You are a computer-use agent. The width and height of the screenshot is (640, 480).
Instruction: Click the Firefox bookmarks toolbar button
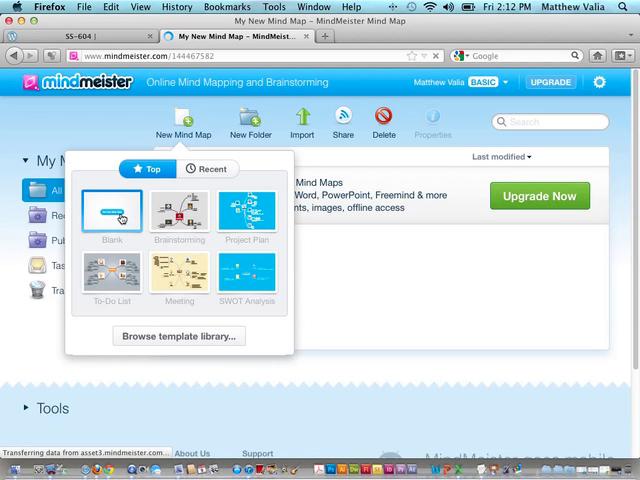[623, 56]
